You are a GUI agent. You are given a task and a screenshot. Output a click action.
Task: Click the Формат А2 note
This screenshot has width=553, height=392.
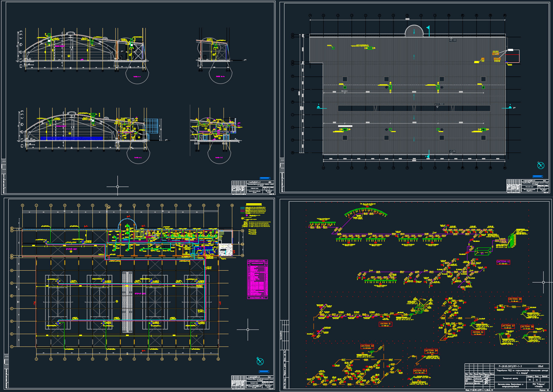pos(544,390)
